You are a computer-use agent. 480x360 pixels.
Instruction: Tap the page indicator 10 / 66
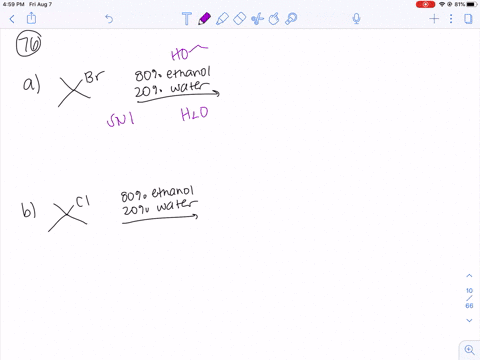click(469, 298)
